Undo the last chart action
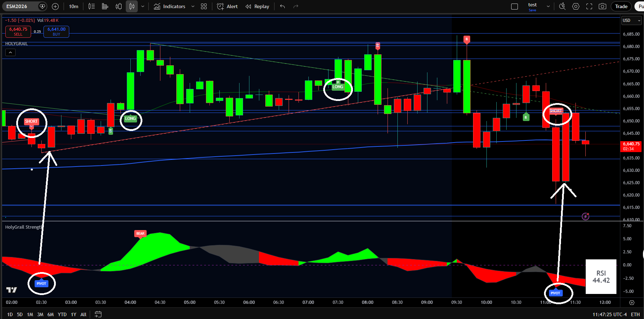Screen dimensions: 644x319 tap(282, 6)
